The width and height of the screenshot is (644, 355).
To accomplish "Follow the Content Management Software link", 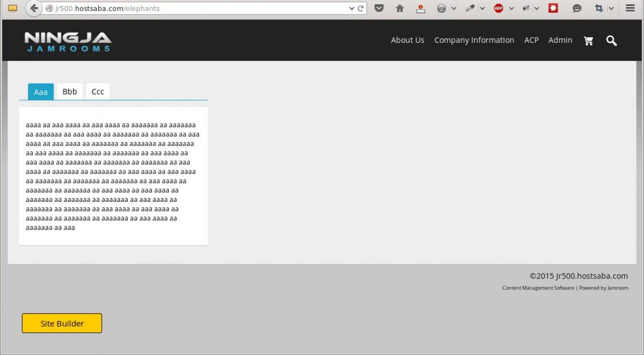I will click(x=538, y=288).
